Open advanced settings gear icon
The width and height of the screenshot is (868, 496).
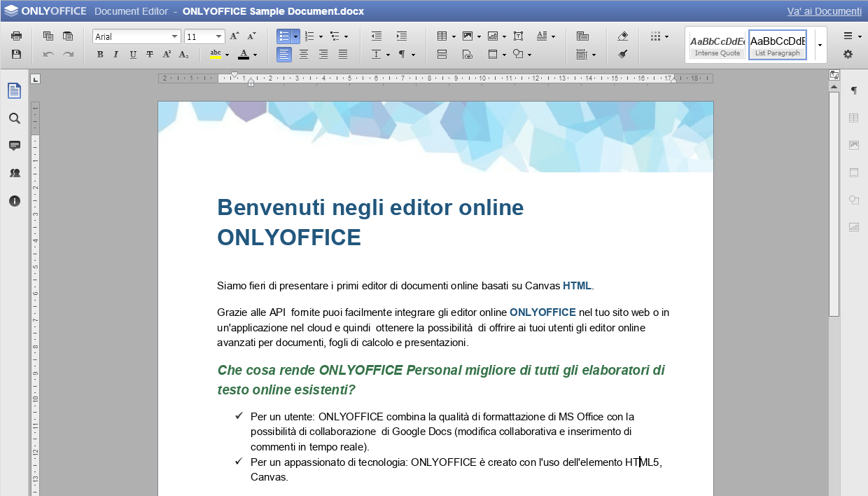click(x=848, y=54)
